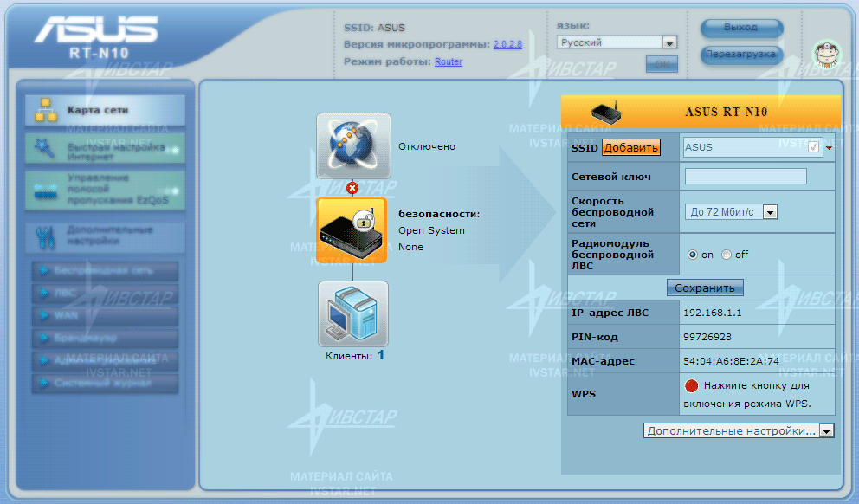859x504 pixels.
Task: Open Быстрая настройка Интернет menu item
Action: 105,148
